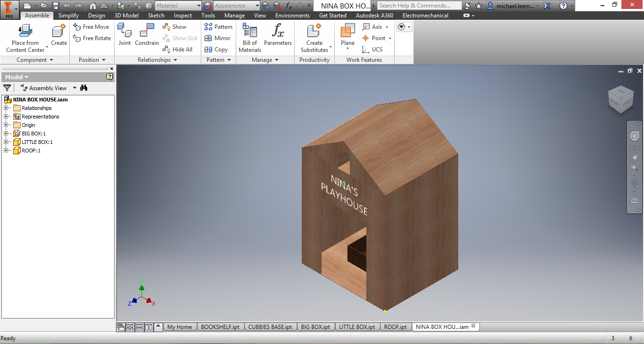The width and height of the screenshot is (644, 344).
Task: Click the find binoculars icon in browser
Action: [x=84, y=88]
